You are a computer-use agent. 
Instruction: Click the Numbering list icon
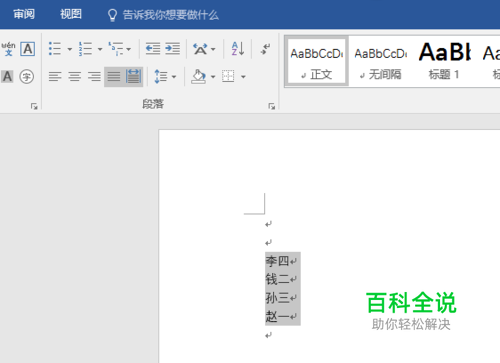pos(85,49)
